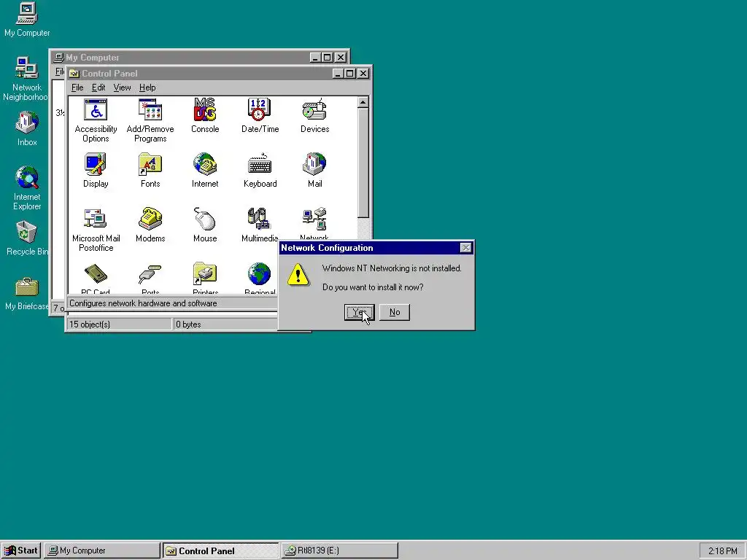Open the Edit menu in Control Panel
The width and height of the screenshot is (747, 560).
pos(98,87)
